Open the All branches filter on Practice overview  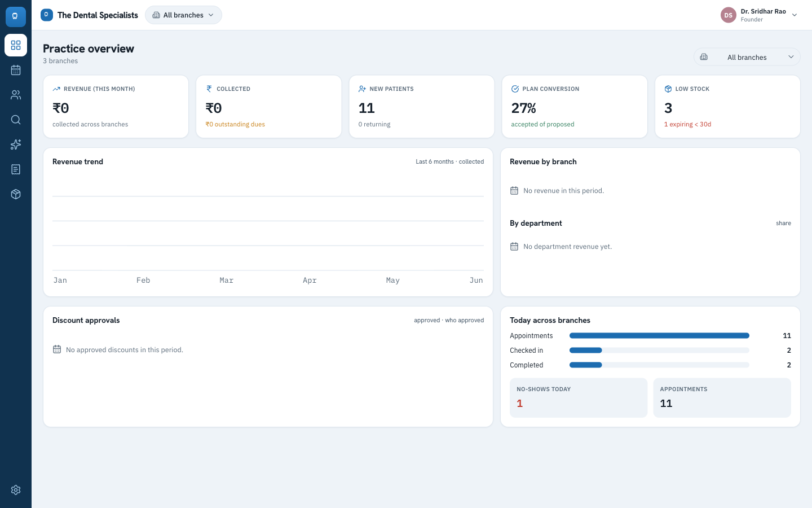747,57
